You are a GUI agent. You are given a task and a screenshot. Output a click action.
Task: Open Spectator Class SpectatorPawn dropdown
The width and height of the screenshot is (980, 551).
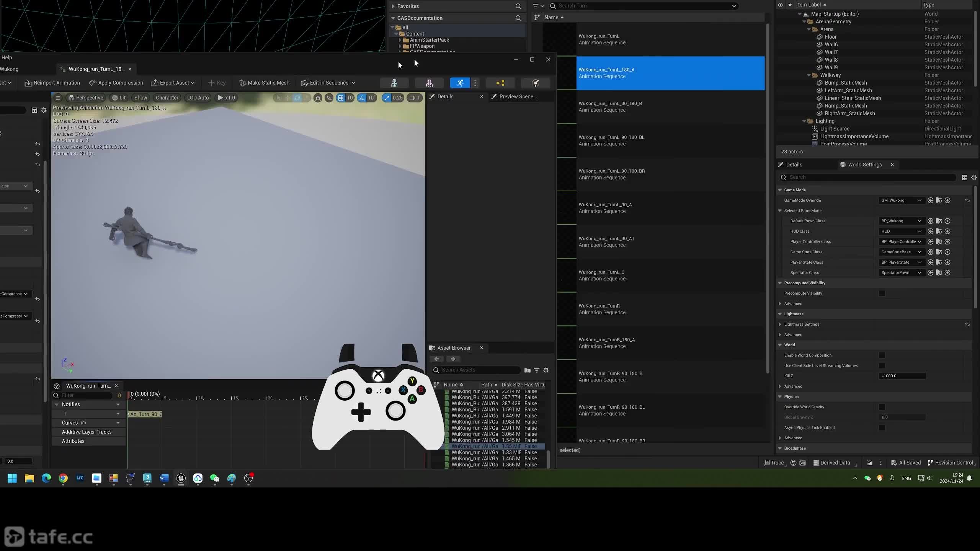902,272
